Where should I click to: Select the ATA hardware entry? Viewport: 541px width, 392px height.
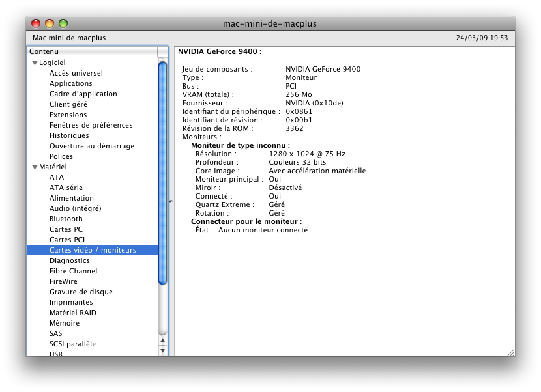[x=57, y=177]
